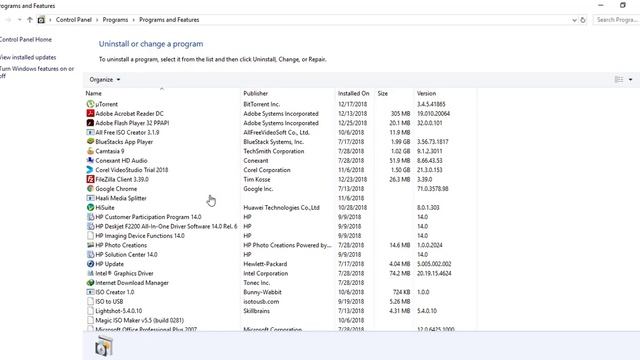This screenshot has width=640, height=360.
Task: Select the Google Chrome icon
Action: (90, 189)
